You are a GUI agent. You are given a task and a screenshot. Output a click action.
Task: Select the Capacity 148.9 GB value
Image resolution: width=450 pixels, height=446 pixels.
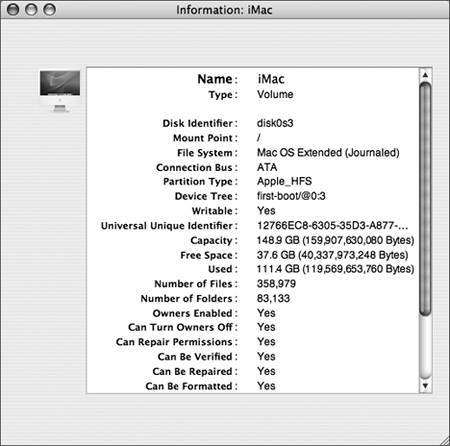(x=335, y=240)
